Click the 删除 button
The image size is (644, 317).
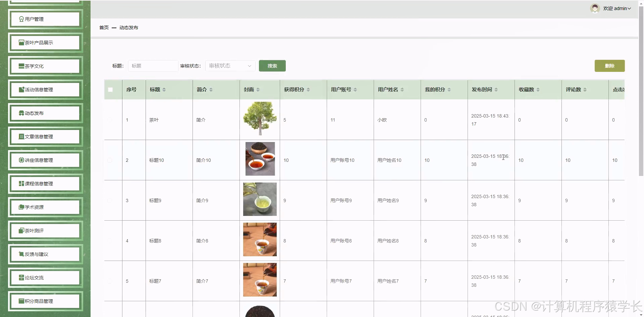click(x=609, y=66)
